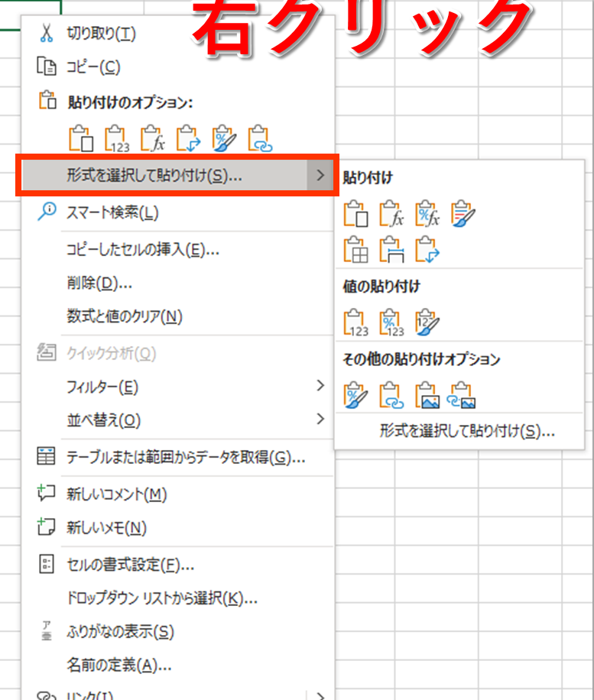
Task: Choose Values & Number Formatting (%123) icon
Action: (391, 322)
